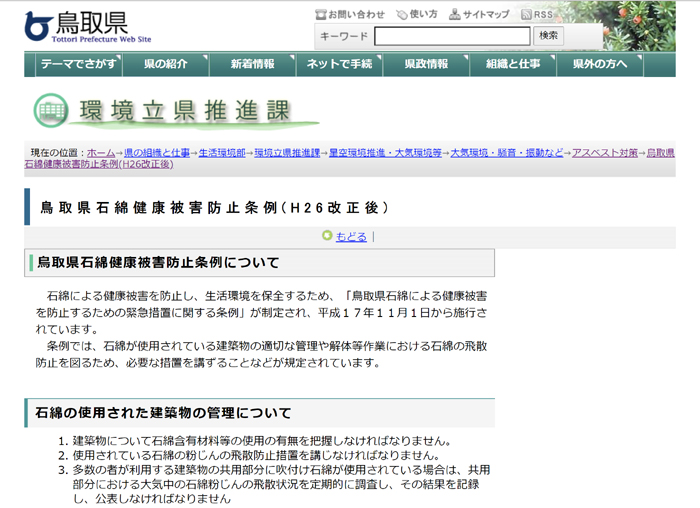Open the サイトマップ sitemap icon

455,15
